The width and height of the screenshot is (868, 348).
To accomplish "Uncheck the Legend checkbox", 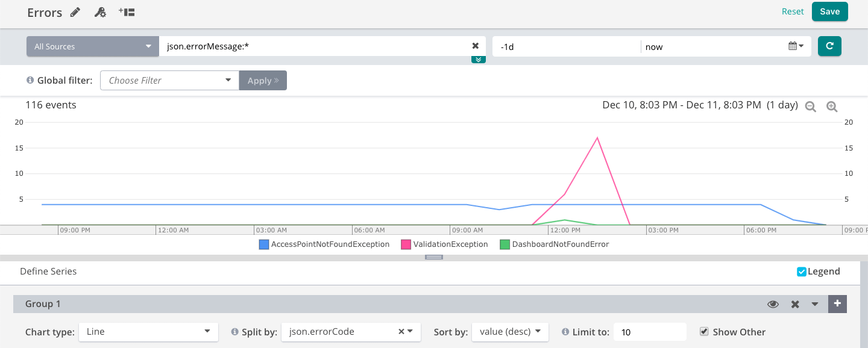I will pos(802,272).
